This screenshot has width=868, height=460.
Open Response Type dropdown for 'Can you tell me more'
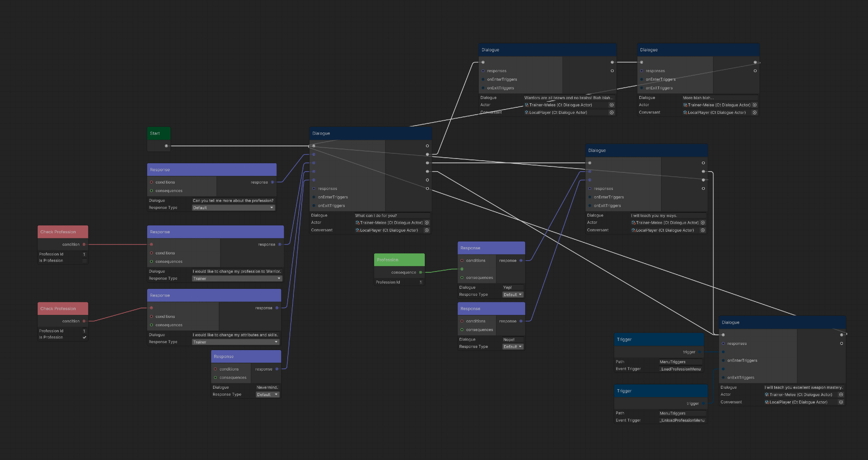point(233,208)
